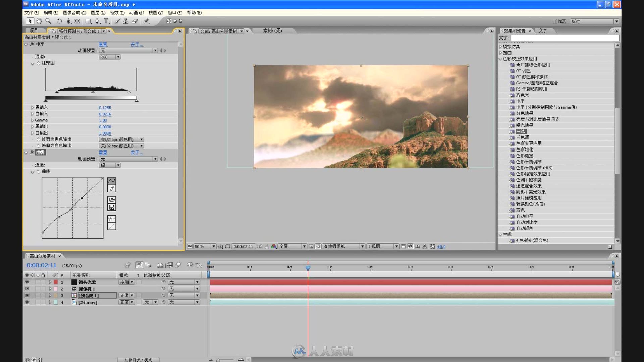Screen dimensions: 644x362
Task: Toggle stopwatch for 曲线 property
Action: (x=38, y=171)
